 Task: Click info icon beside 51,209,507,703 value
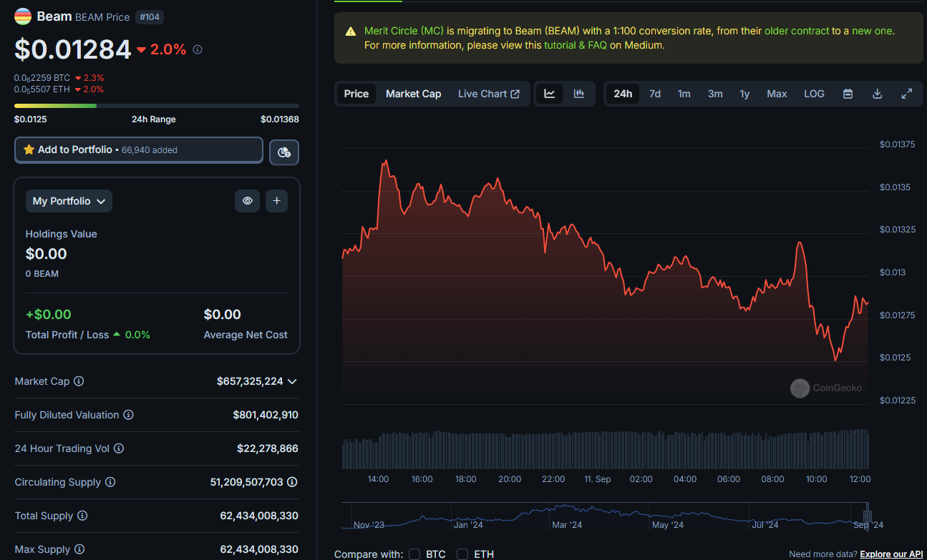click(x=293, y=482)
